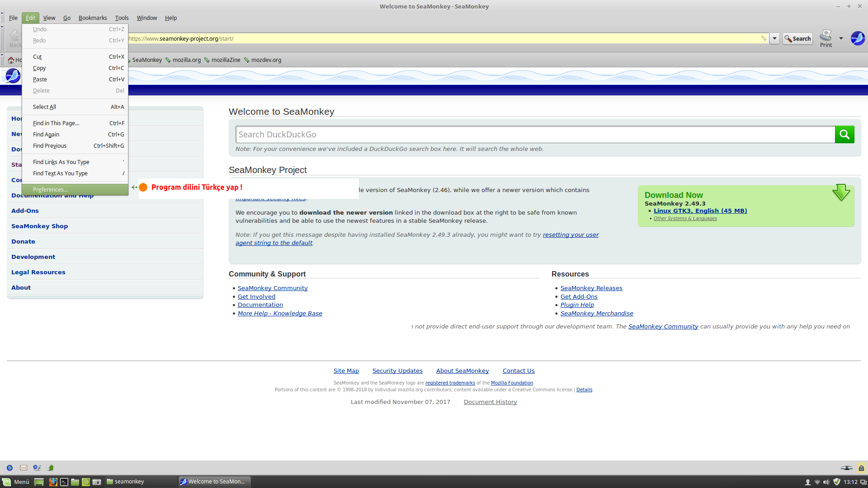Click the security padlock icon in the status bar

click(x=861, y=468)
